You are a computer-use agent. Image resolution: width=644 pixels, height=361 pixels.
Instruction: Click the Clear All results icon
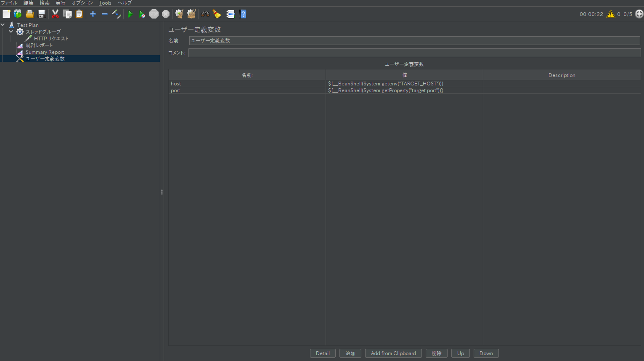[x=191, y=14]
